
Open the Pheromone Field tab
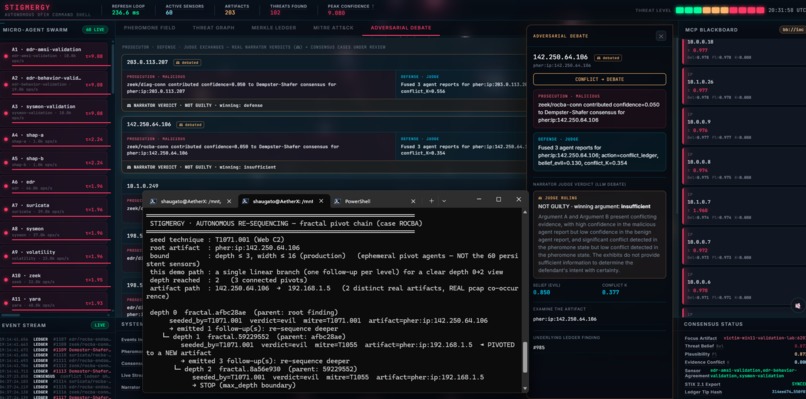[x=149, y=28]
